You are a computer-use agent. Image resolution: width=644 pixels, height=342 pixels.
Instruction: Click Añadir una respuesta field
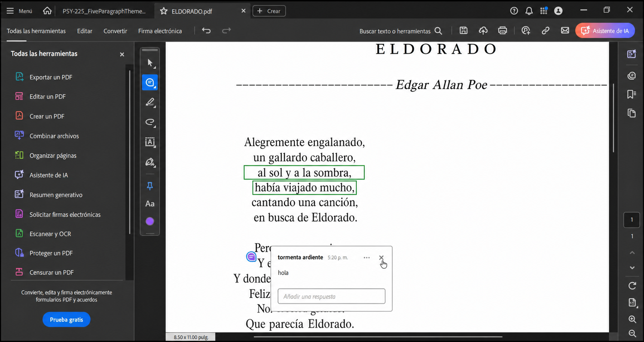point(331,296)
